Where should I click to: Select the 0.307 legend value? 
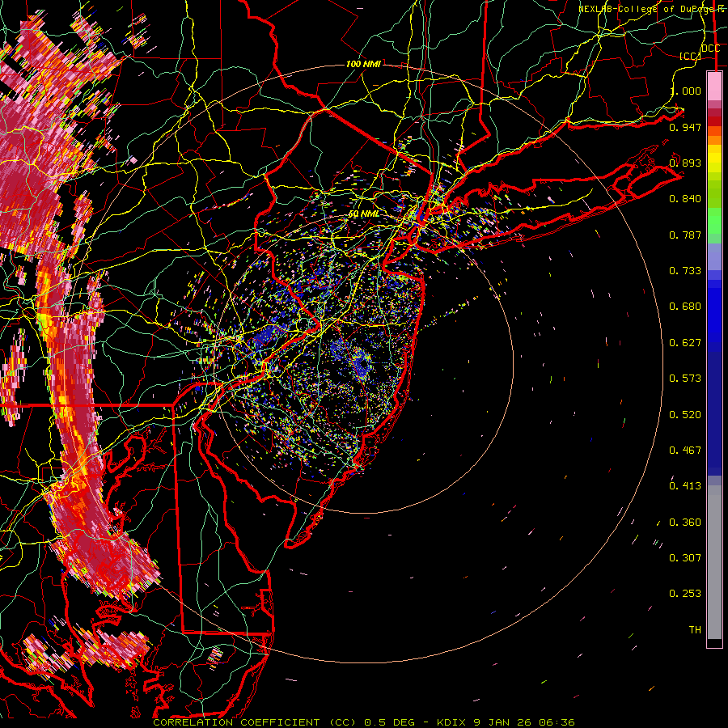[x=685, y=558]
